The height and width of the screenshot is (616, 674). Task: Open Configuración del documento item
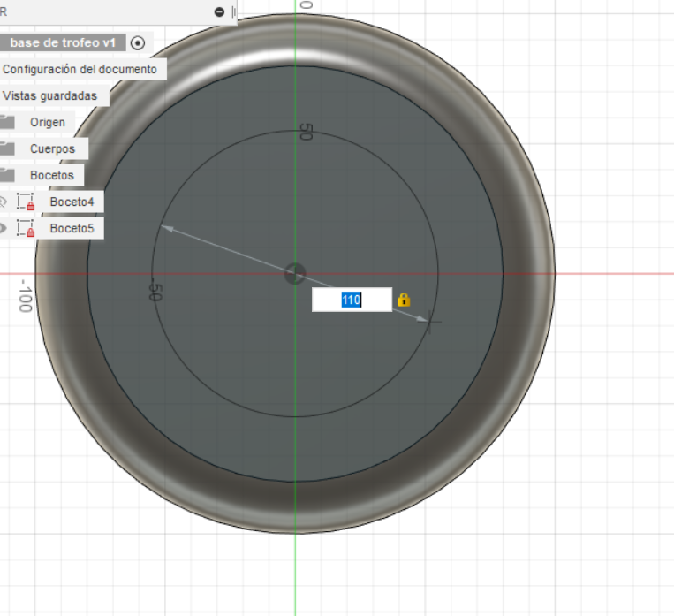pos(80,69)
